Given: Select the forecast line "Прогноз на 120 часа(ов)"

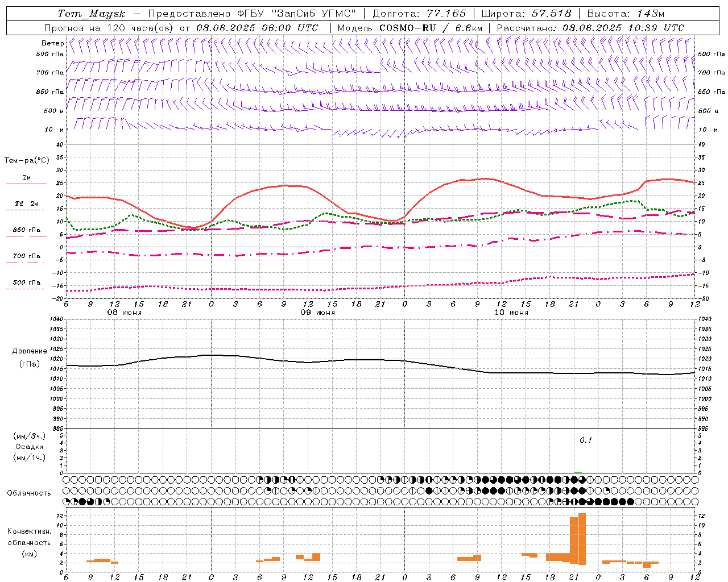Looking at the screenshot, I should [x=110, y=28].
